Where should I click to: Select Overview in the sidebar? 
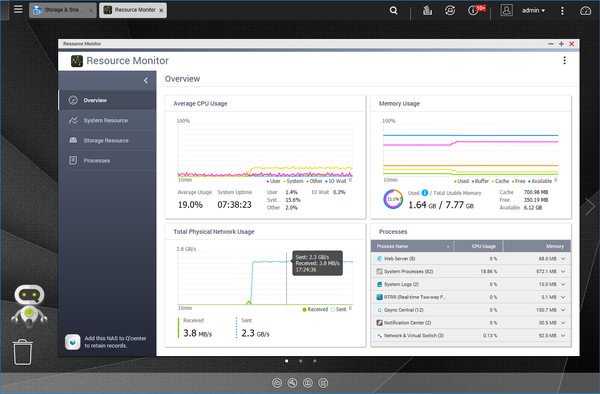(x=107, y=100)
